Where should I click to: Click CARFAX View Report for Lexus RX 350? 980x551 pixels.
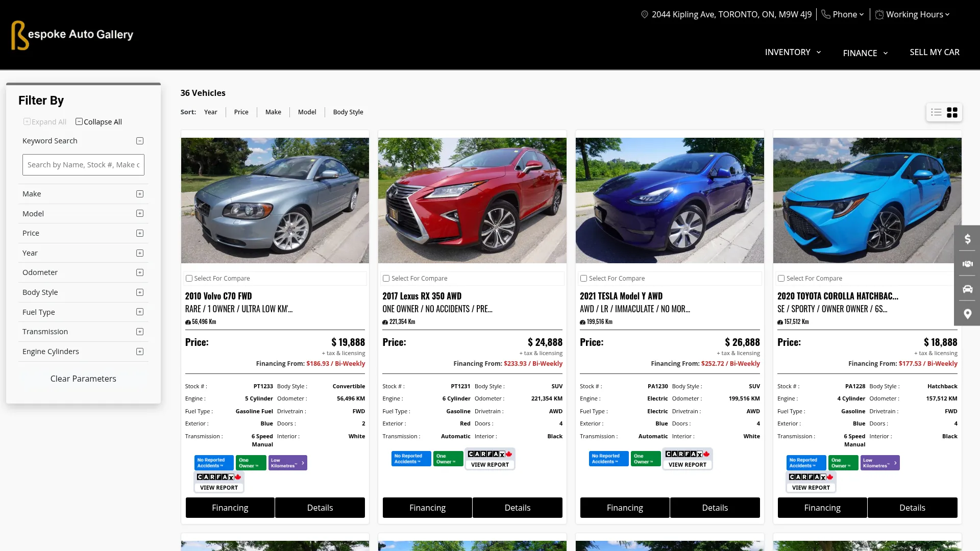pos(490,459)
